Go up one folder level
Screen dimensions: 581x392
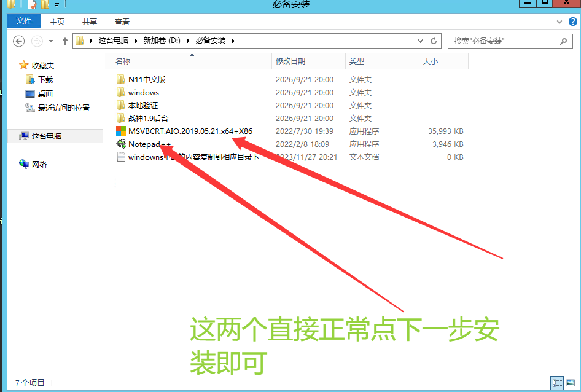pyautogui.click(x=65, y=41)
